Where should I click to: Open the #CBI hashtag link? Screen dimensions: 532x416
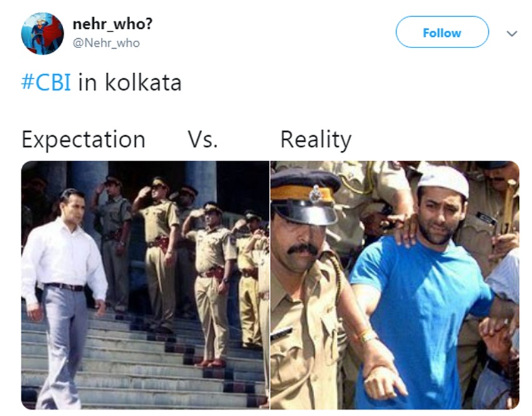46,83
